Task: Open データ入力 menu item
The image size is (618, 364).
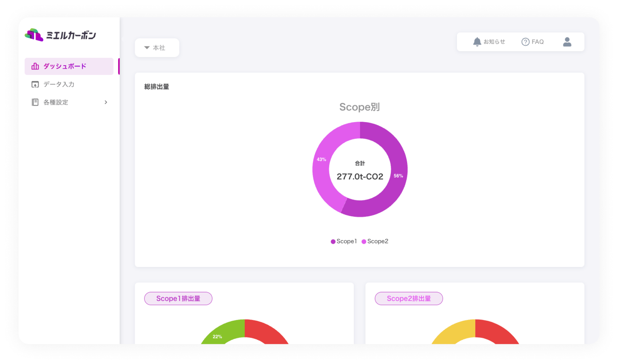Action: point(59,84)
